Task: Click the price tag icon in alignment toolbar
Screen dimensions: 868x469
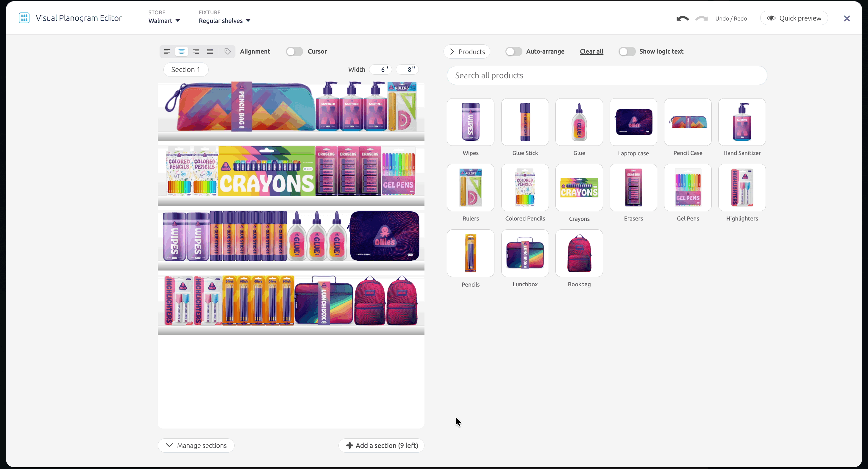Action: coord(228,51)
